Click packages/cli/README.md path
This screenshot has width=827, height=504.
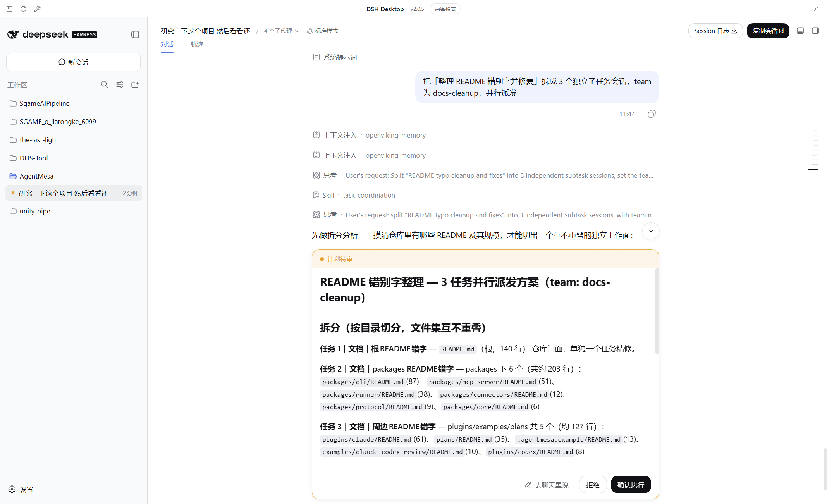pyautogui.click(x=363, y=382)
